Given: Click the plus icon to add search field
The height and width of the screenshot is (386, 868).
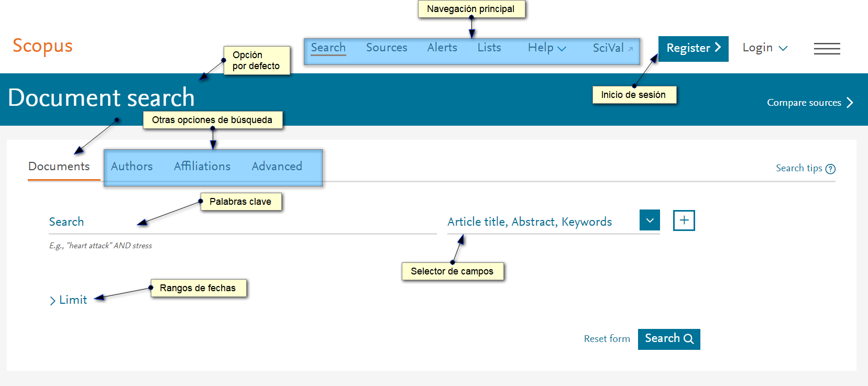Looking at the screenshot, I should click(x=684, y=220).
